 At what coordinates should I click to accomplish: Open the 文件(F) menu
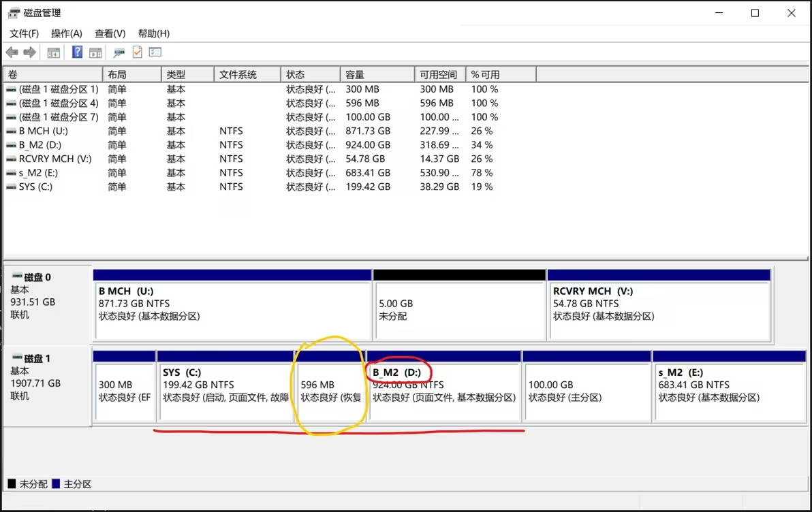click(24, 33)
